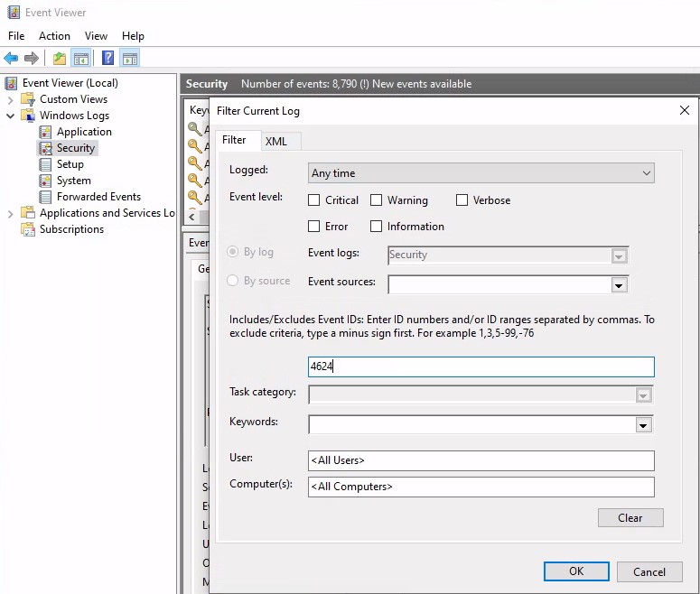Open the Action menu
Viewport: 700px width, 594px height.
coord(54,36)
